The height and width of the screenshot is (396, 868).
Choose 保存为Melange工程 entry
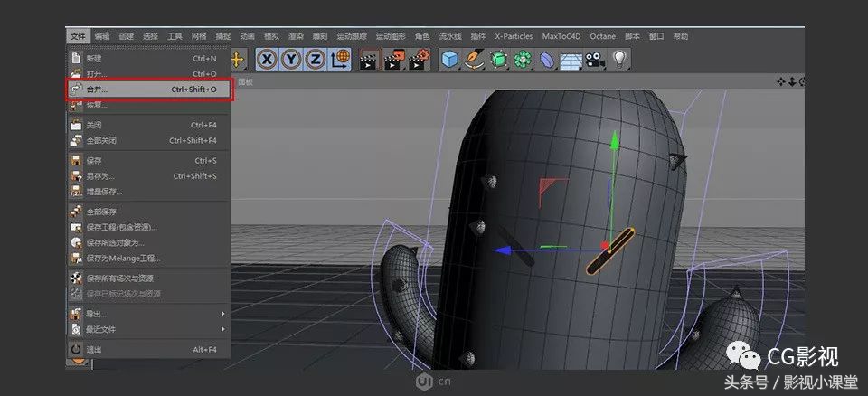point(148,258)
